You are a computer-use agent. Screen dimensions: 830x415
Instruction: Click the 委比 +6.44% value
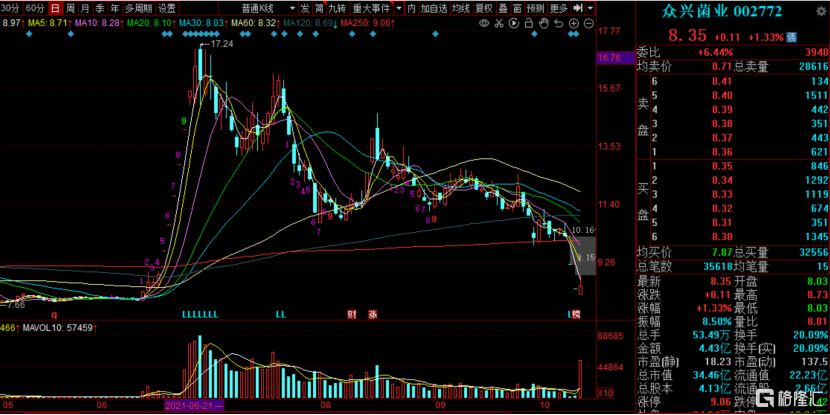coord(716,52)
